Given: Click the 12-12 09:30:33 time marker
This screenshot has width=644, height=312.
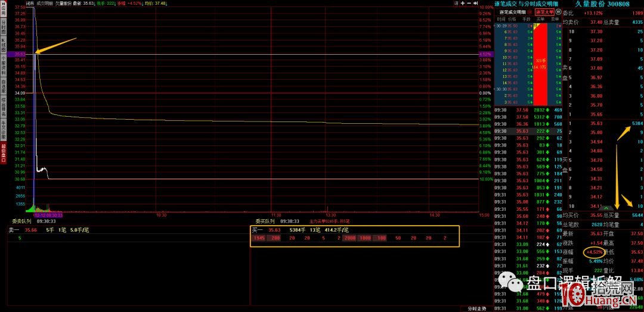Looking at the screenshot, I should 48,214.
